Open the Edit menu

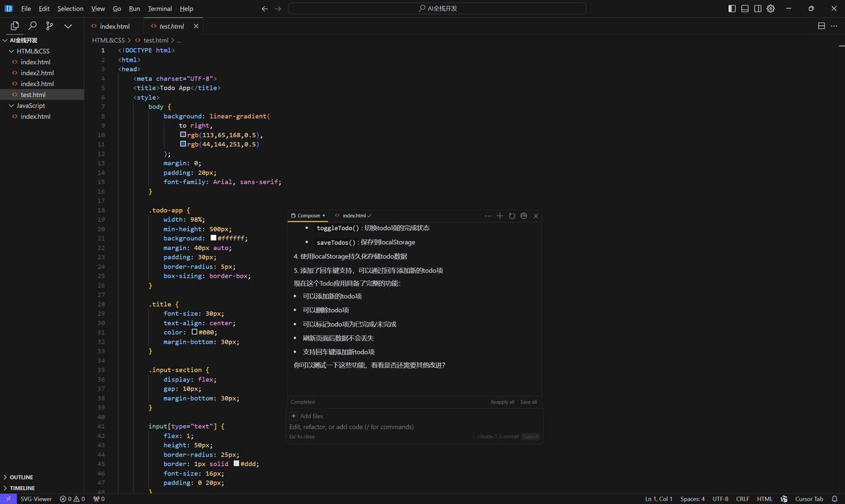click(x=44, y=9)
